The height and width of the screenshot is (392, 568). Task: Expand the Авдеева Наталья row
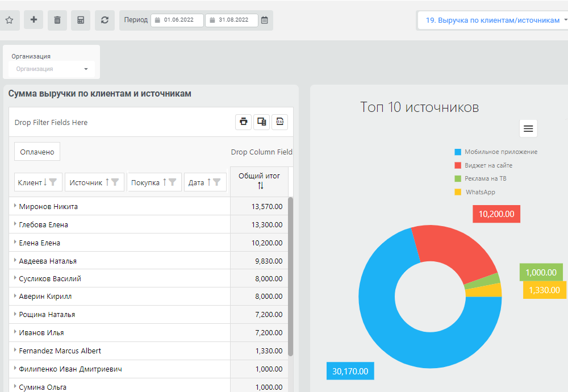[x=15, y=260]
